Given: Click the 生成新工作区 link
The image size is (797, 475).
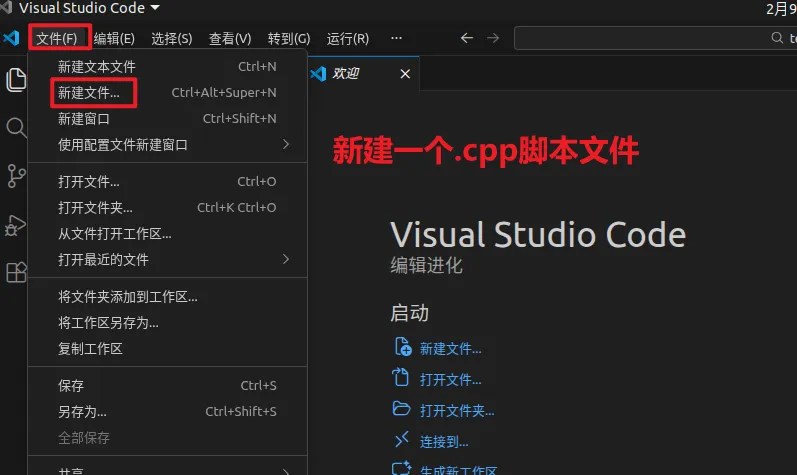Looking at the screenshot, I should [x=458, y=470].
